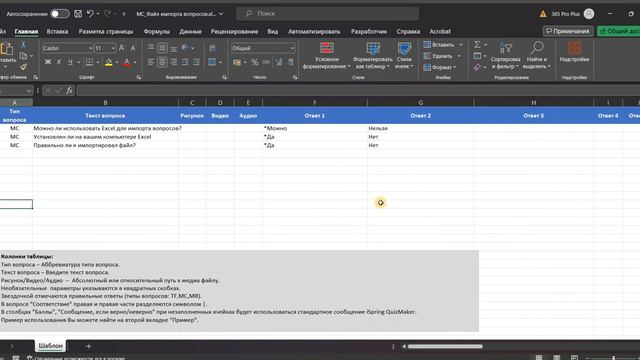Image resolution: width=640 pixels, height=360 pixels.
Task: Open the Name Box dropdown
Action: [x=28, y=91]
